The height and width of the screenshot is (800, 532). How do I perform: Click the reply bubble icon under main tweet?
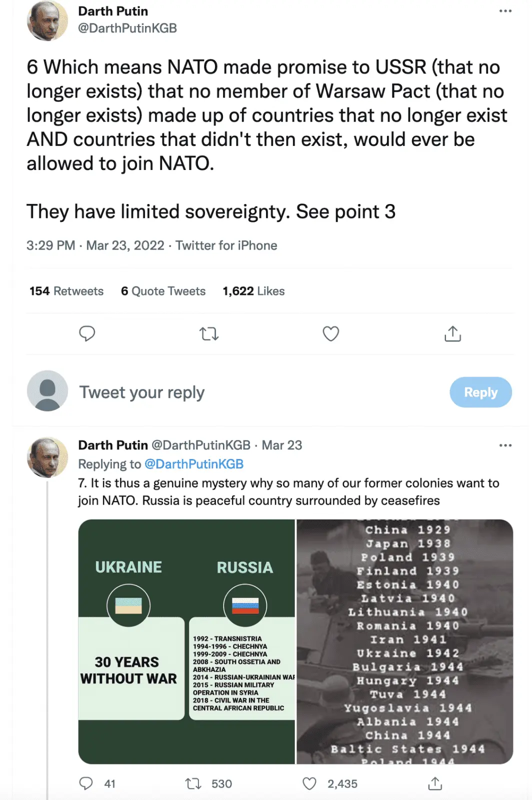[x=87, y=333]
